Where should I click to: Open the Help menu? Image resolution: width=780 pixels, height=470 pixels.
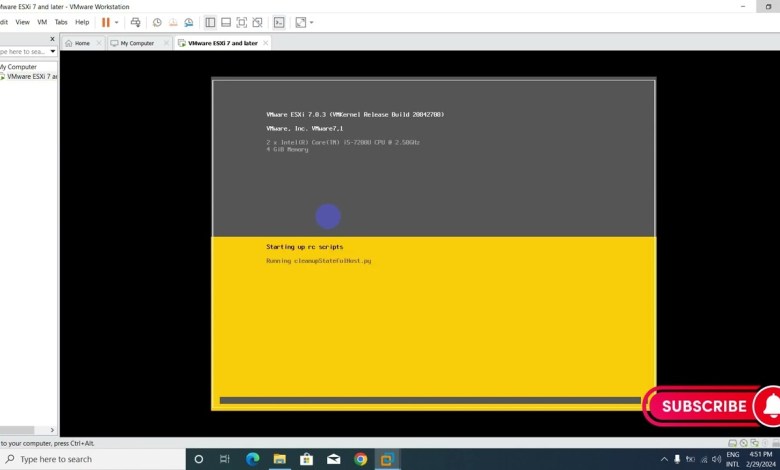point(82,22)
